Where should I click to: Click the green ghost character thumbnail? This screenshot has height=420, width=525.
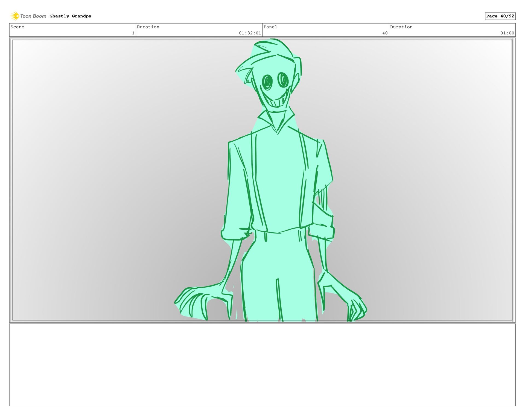pos(271,180)
